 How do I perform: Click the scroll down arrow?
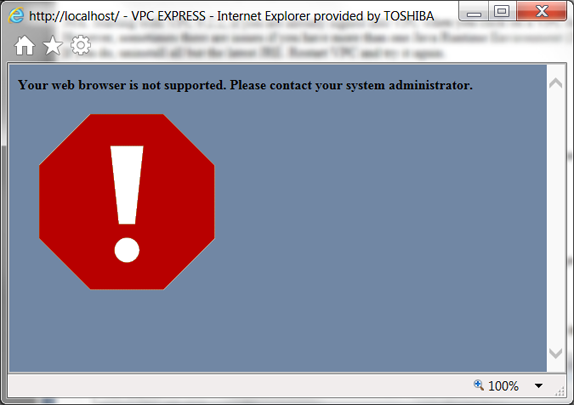coord(556,353)
